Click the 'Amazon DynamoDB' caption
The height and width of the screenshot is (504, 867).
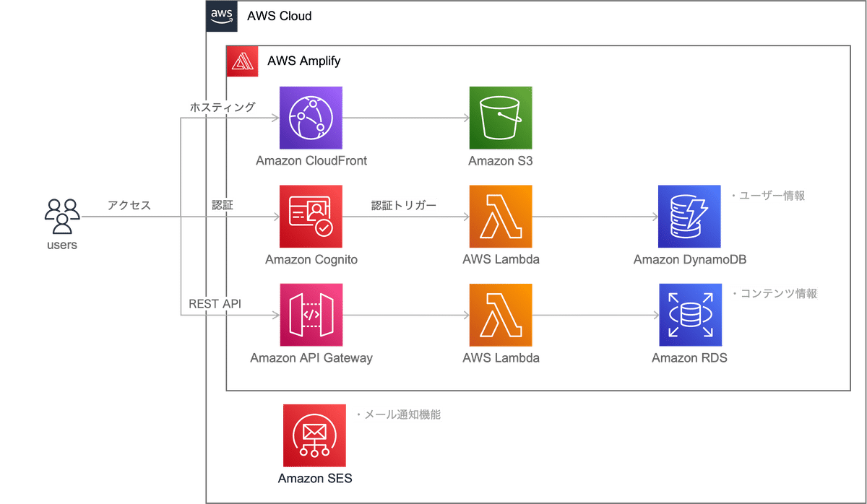[689, 259]
